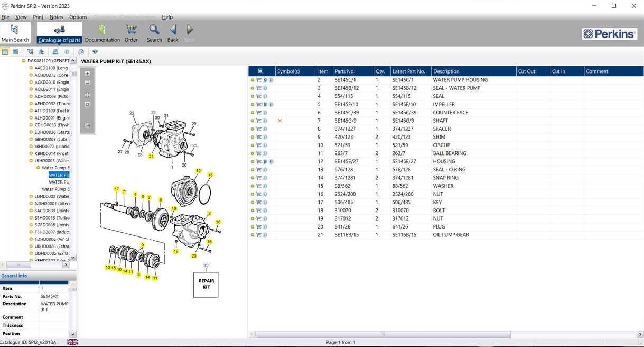
Task: Click the tree down scroll arrow
Action: (73, 258)
